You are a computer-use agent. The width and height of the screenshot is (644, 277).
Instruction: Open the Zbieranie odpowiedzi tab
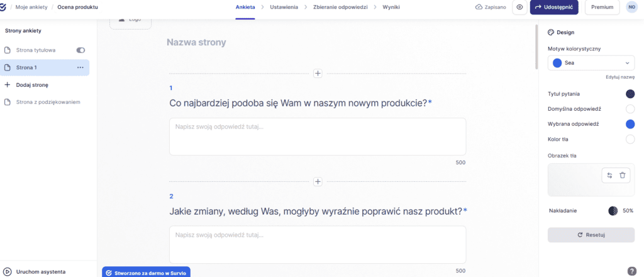click(x=340, y=7)
